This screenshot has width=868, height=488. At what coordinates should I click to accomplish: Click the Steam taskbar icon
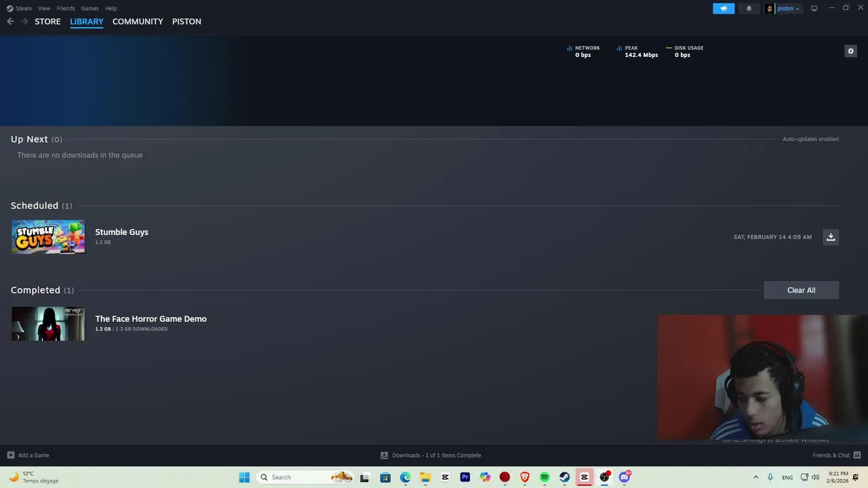click(564, 477)
